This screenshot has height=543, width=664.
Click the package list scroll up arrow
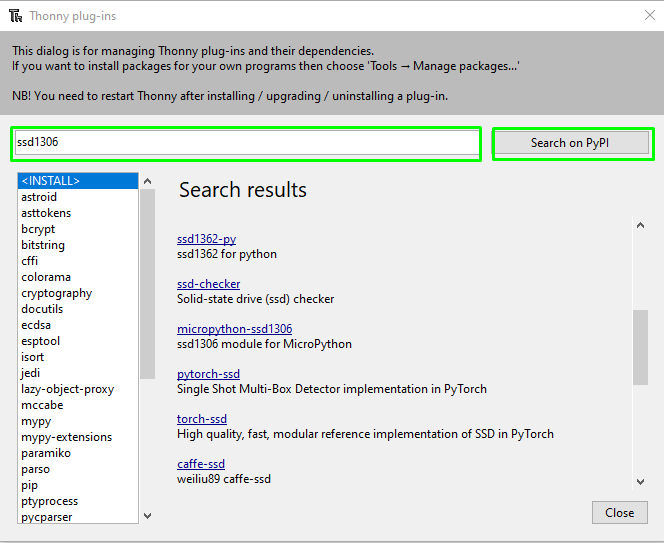click(x=147, y=181)
